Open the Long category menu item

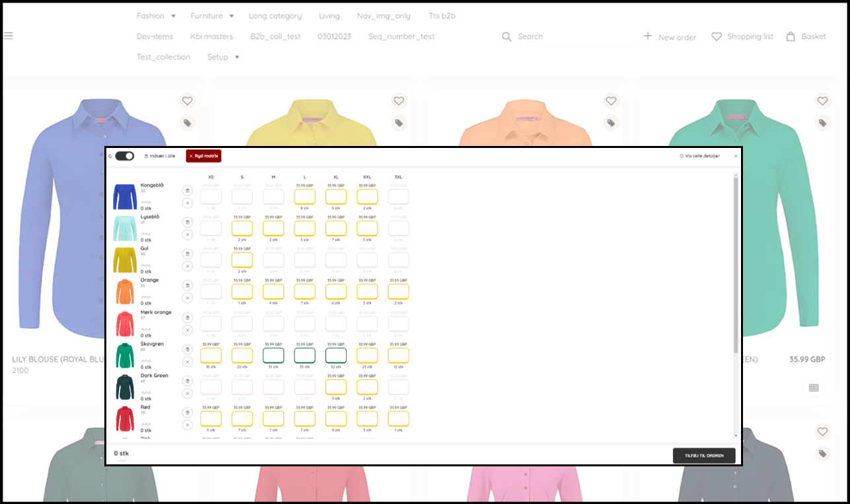275,16
